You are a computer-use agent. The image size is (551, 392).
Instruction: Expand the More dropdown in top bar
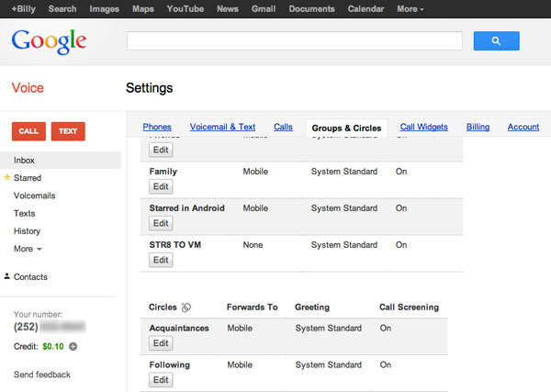(x=410, y=9)
